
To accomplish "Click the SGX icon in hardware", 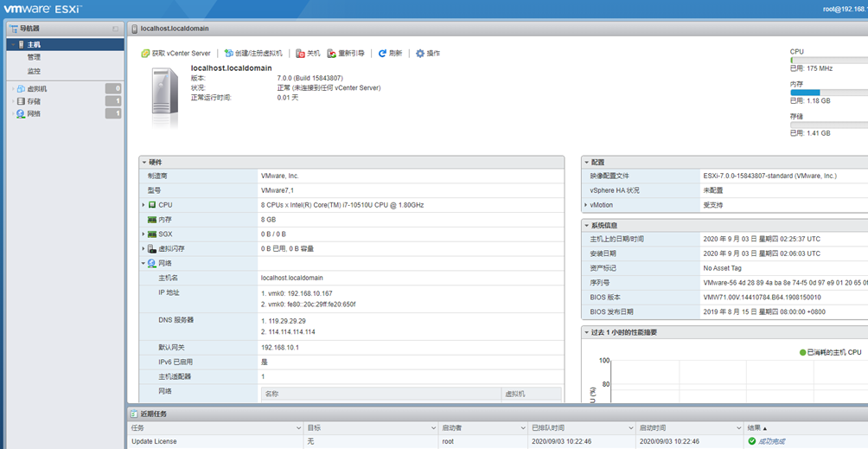I will tap(151, 234).
